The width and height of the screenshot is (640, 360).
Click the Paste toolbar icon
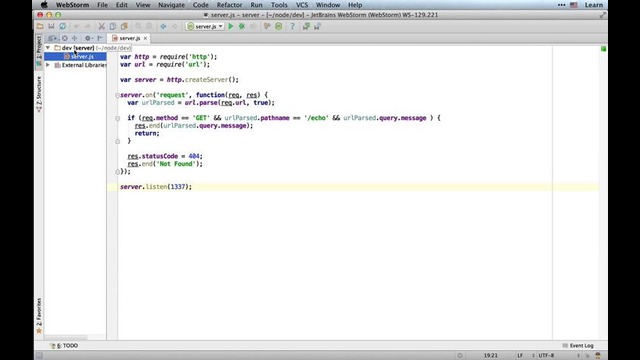124,26
